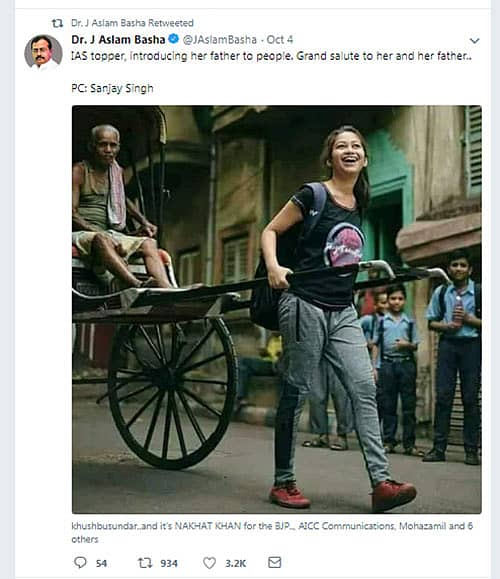This screenshot has width=500, height=579.
Task: View the 934 retweets count
Action: point(169,563)
